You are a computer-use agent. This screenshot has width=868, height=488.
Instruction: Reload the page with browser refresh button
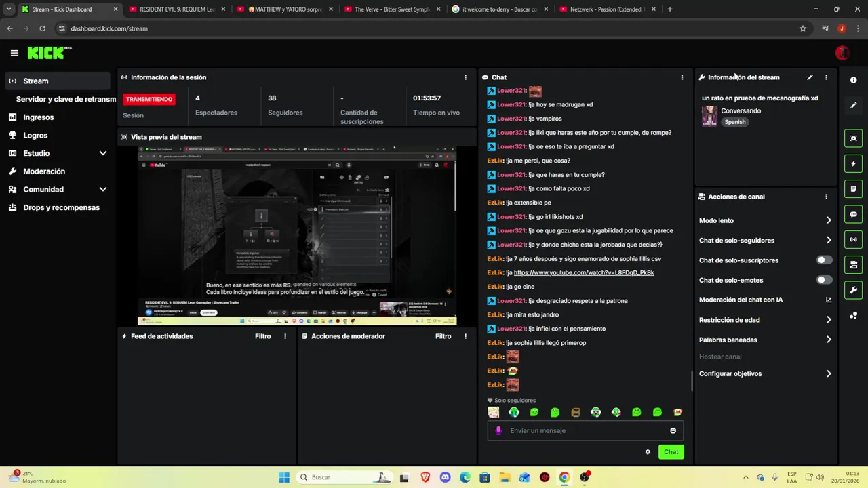(42, 28)
